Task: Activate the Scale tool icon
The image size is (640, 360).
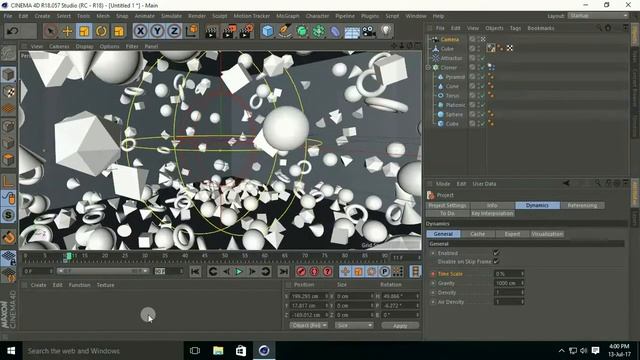Action: click(x=84, y=31)
